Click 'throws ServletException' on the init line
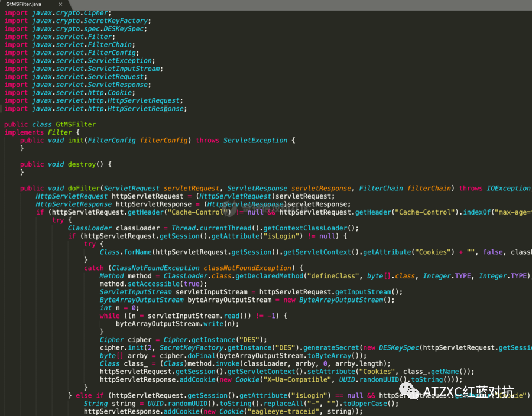The image size is (532, 416). coord(242,141)
